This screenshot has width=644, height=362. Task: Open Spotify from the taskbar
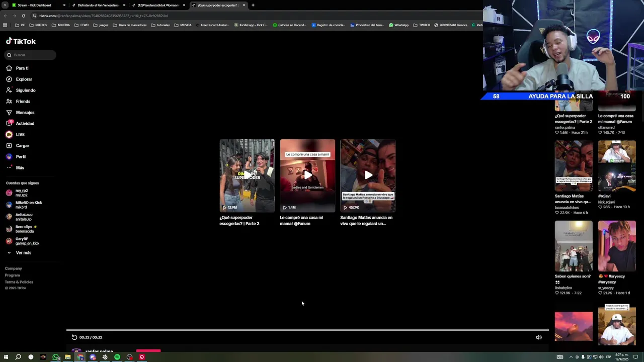[117, 357]
